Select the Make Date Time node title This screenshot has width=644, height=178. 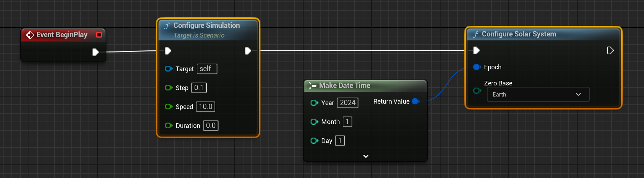point(344,85)
